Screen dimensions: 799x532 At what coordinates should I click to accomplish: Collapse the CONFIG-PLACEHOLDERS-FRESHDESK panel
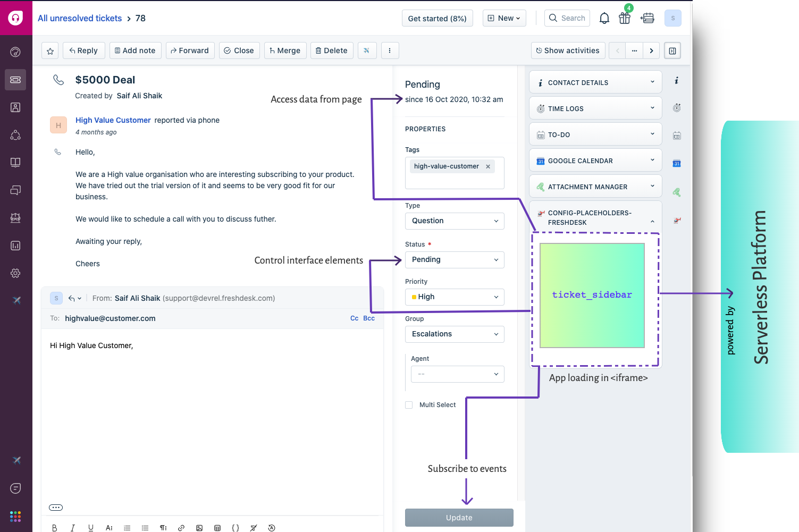click(652, 221)
